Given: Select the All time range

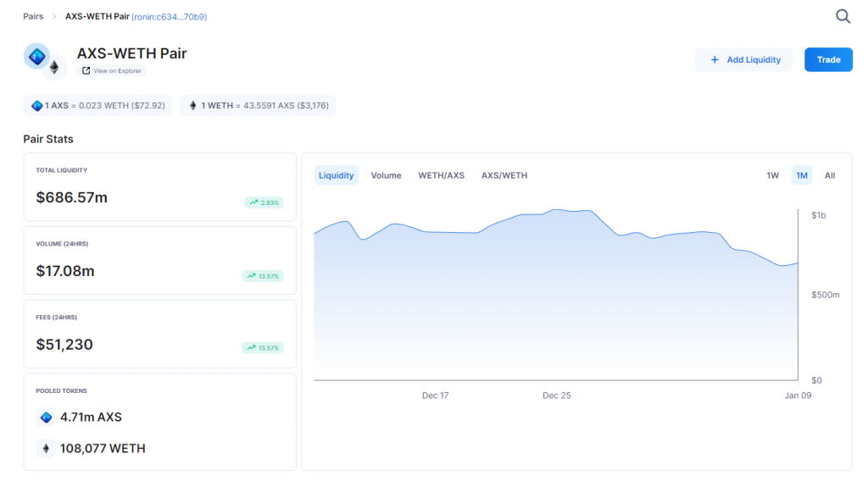Looking at the screenshot, I should pyautogui.click(x=830, y=175).
